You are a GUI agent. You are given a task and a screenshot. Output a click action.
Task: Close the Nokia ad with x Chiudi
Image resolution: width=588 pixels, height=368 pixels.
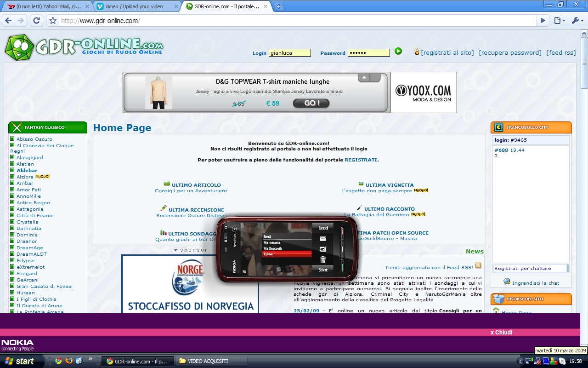[501, 332]
